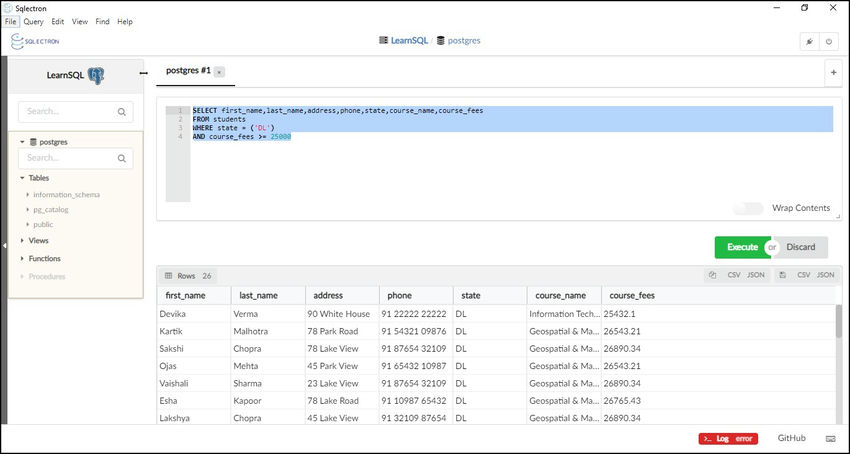Close the postgres #1 query tab
The width and height of the screenshot is (850, 454).
tap(219, 72)
